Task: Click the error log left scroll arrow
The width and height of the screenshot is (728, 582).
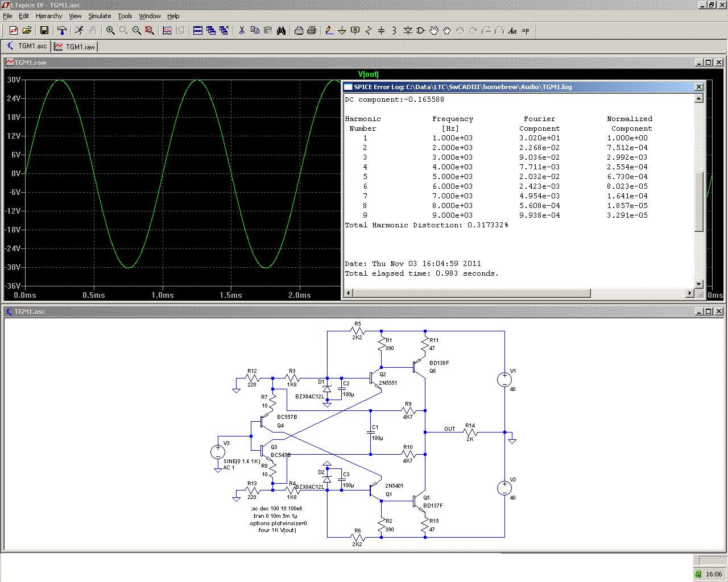Action: coord(349,293)
